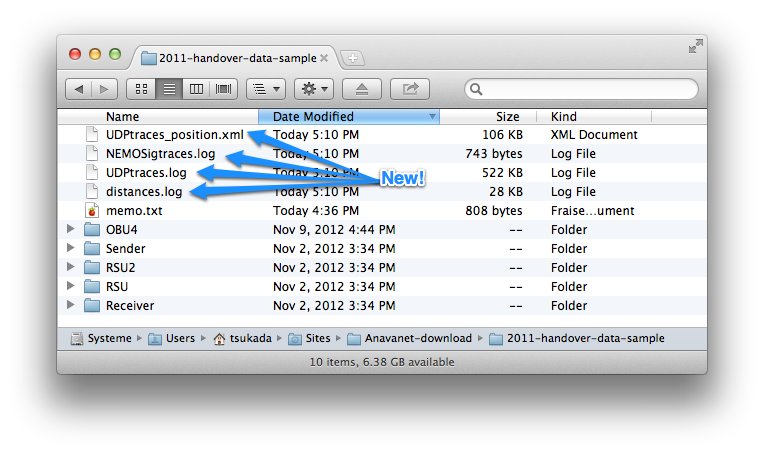Click the memo.txt file name
The height and width of the screenshot is (453, 764).
pyautogui.click(x=134, y=211)
